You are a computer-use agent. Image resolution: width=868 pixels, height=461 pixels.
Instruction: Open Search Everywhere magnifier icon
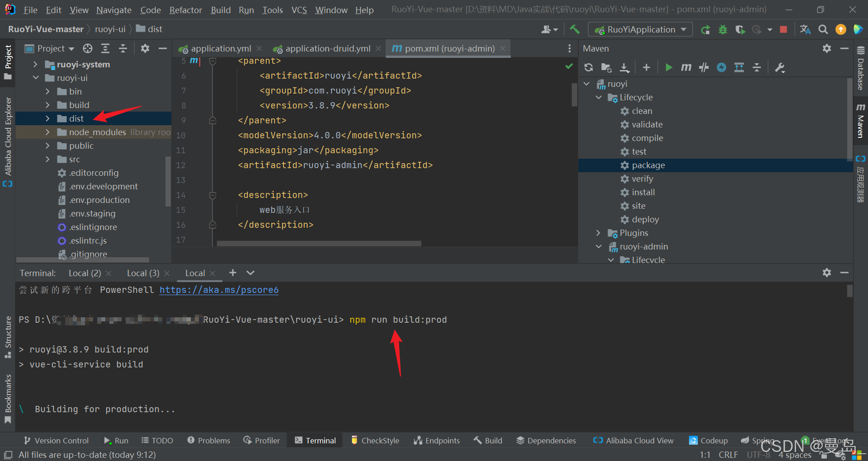(823, 30)
